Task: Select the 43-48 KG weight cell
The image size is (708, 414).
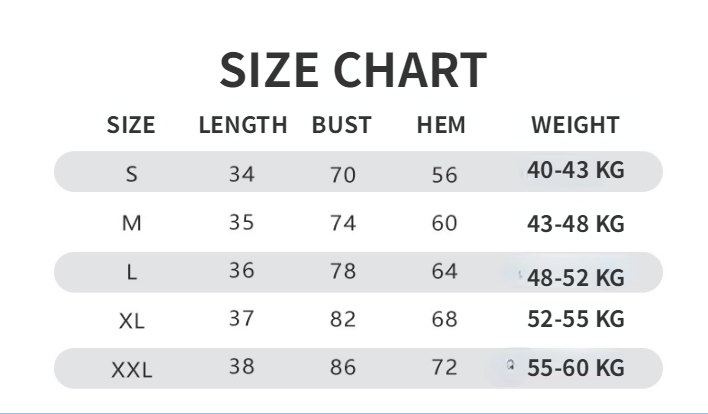Action: point(575,224)
